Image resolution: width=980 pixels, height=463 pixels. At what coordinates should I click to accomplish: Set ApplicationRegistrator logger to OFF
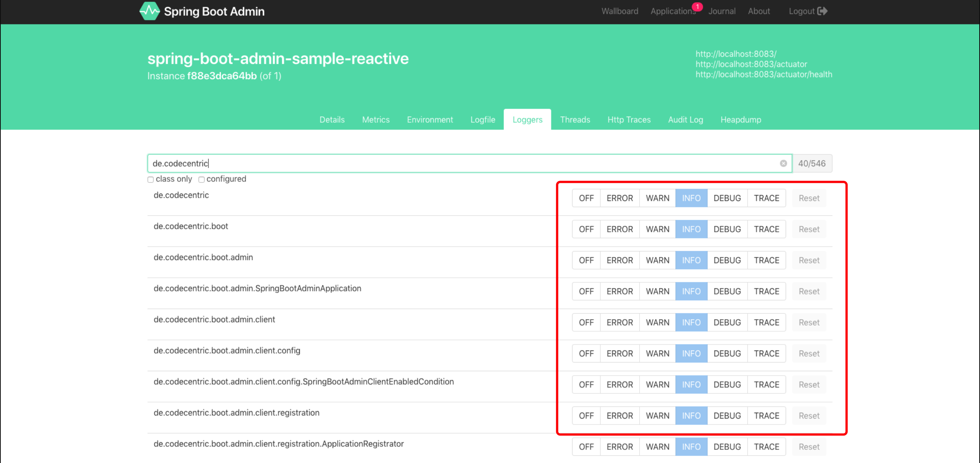586,447
